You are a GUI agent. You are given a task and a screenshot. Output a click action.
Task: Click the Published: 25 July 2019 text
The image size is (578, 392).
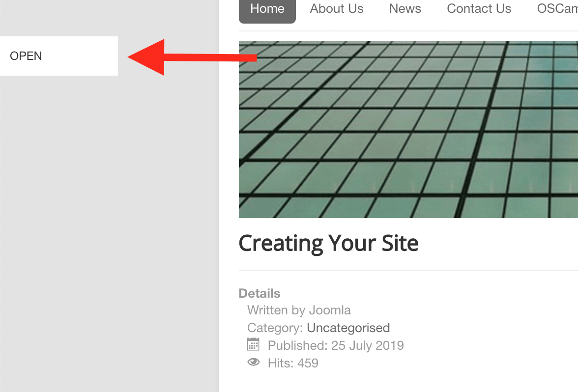click(336, 345)
